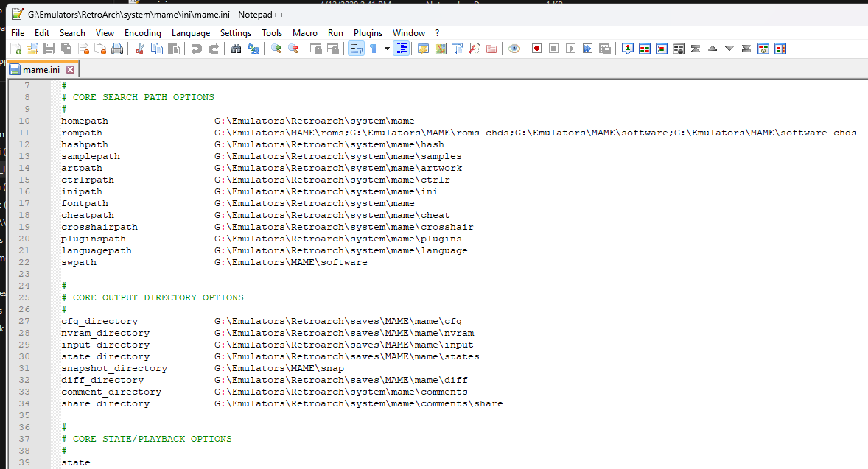Viewport: 868px width, 469px height.
Task: Click the Copy toolbar icon
Action: pos(157,49)
